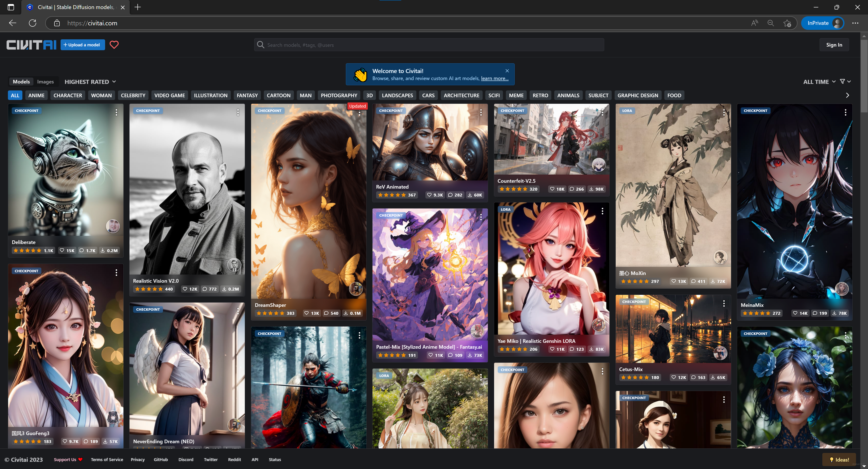Click the Upload a model button
Screen dimensions: 868x469
[83, 45]
